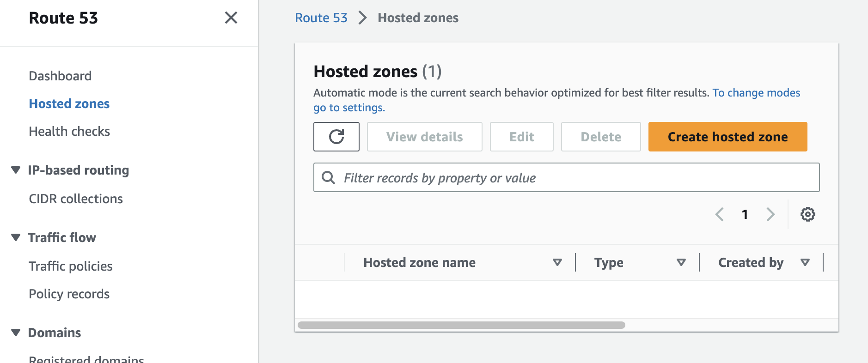Image resolution: width=868 pixels, height=363 pixels.
Task: Refresh the hosted zones list
Action: point(336,137)
